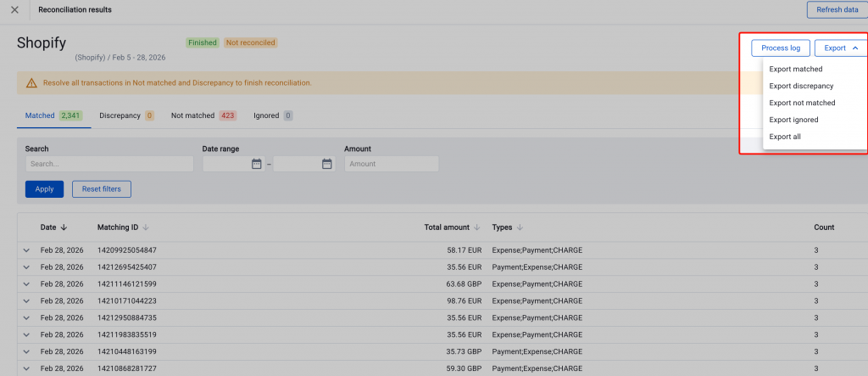
Task: Open the start date calendar picker
Action: tap(256, 164)
